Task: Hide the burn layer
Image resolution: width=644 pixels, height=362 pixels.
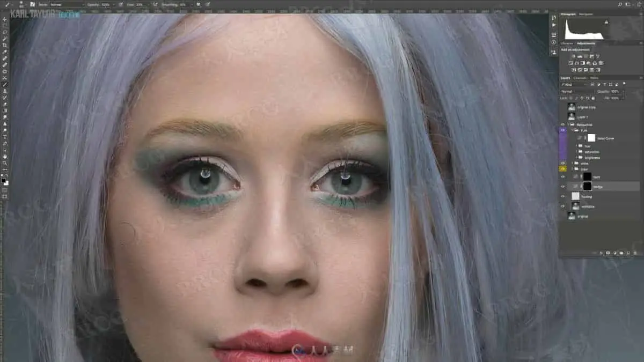Action: (563, 176)
